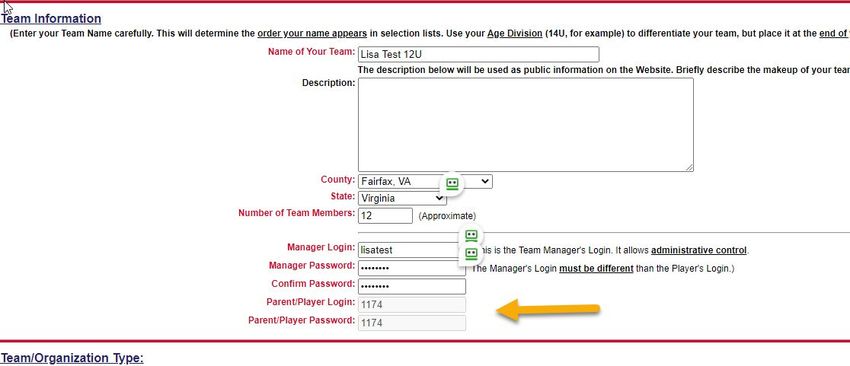Click the underlined "Age Division" text
Viewport: 850px width, 366px height.
click(x=514, y=33)
